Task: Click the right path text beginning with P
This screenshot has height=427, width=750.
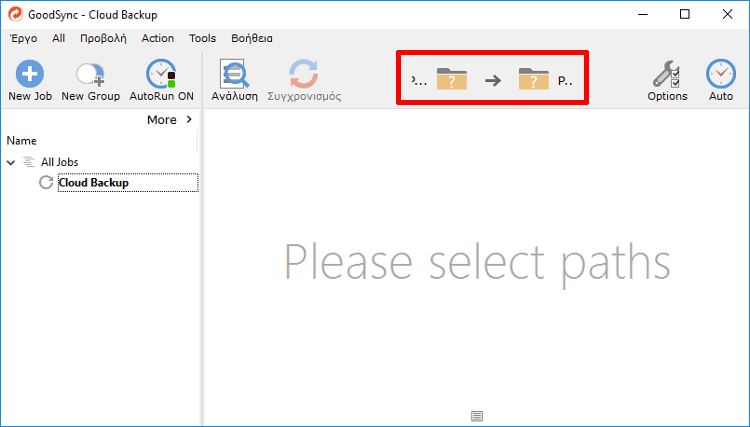Action: tap(565, 81)
